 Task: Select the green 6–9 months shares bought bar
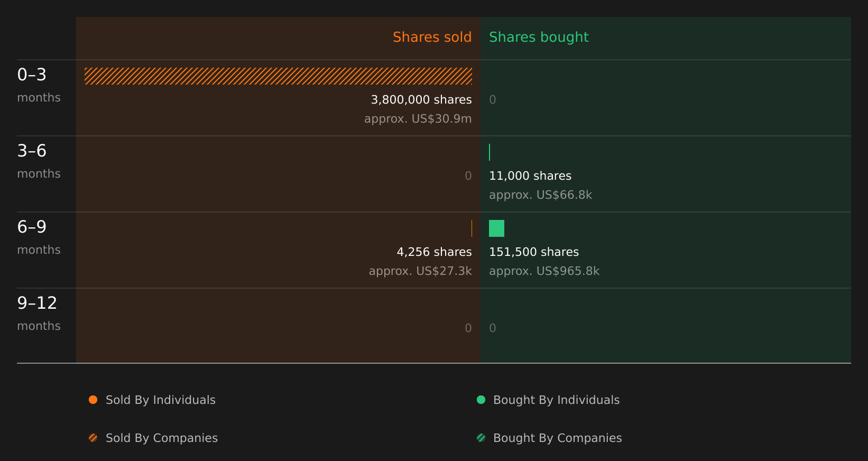tap(496, 228)
